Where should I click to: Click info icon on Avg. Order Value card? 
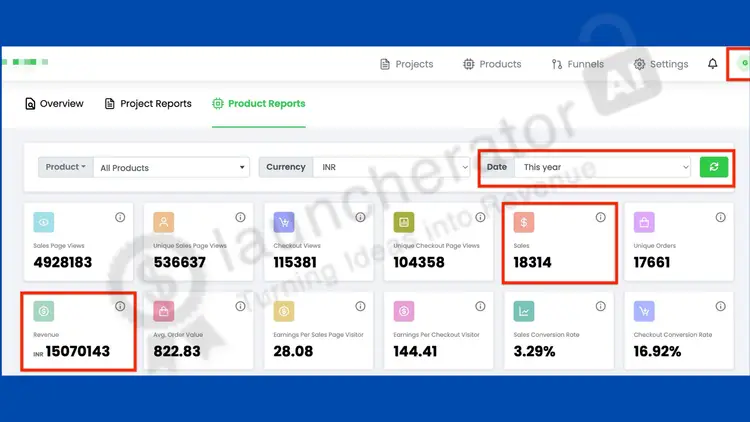click(240, 306)
